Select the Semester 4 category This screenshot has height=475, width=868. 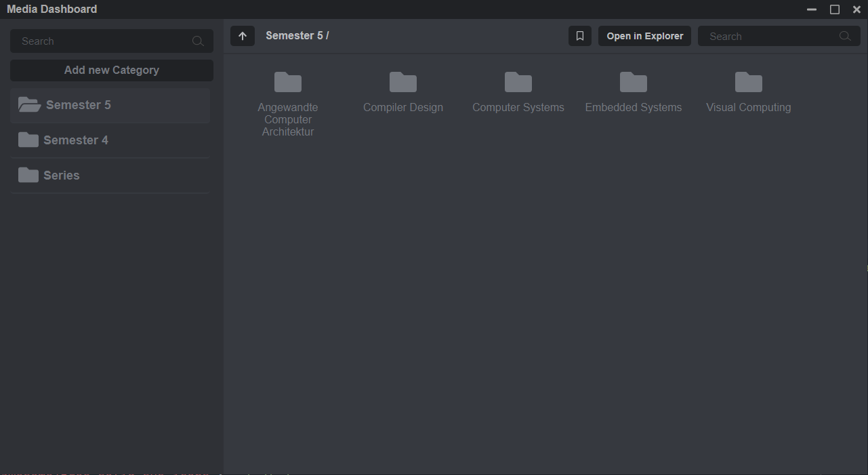point(76,140)
